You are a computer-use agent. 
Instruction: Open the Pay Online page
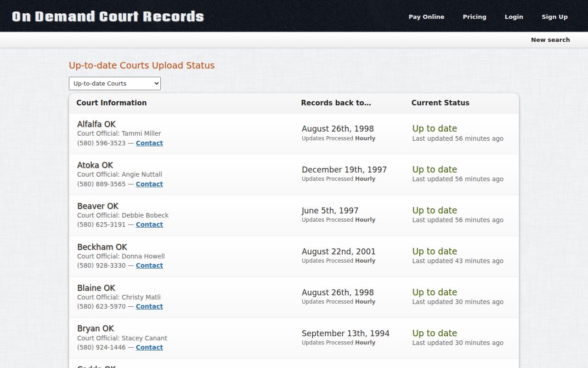pos(426,17)
